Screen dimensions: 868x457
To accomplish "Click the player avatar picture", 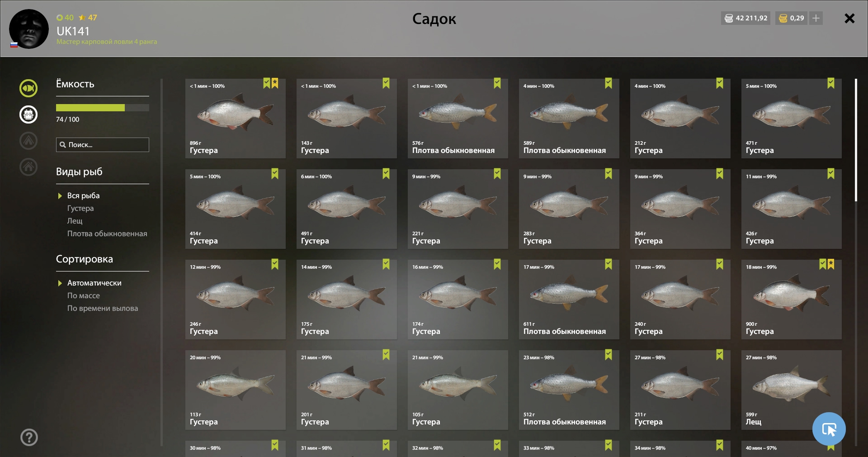I will [x=29, y=29].
